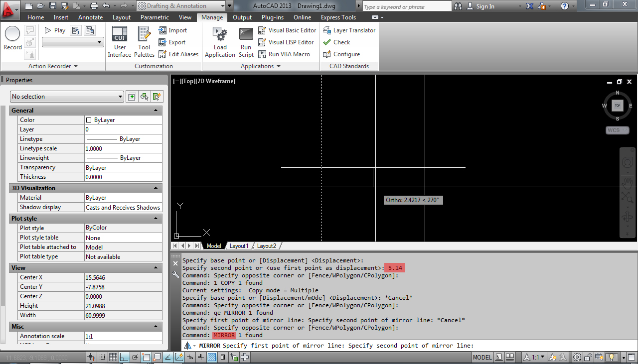Go to the Express Tools tab
638x364 pixels.
[338, 17]
